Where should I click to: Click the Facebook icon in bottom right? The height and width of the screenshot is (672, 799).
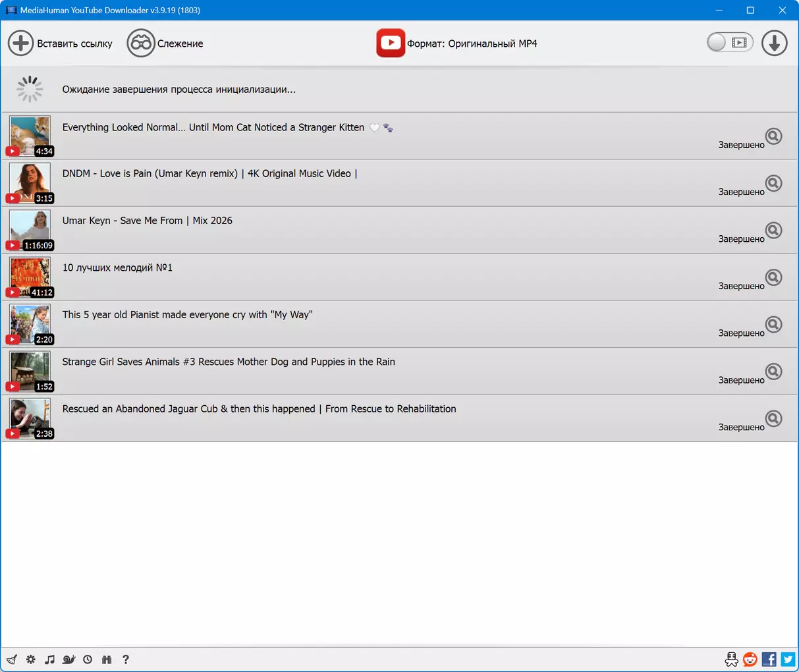click(x=769, y=659)
